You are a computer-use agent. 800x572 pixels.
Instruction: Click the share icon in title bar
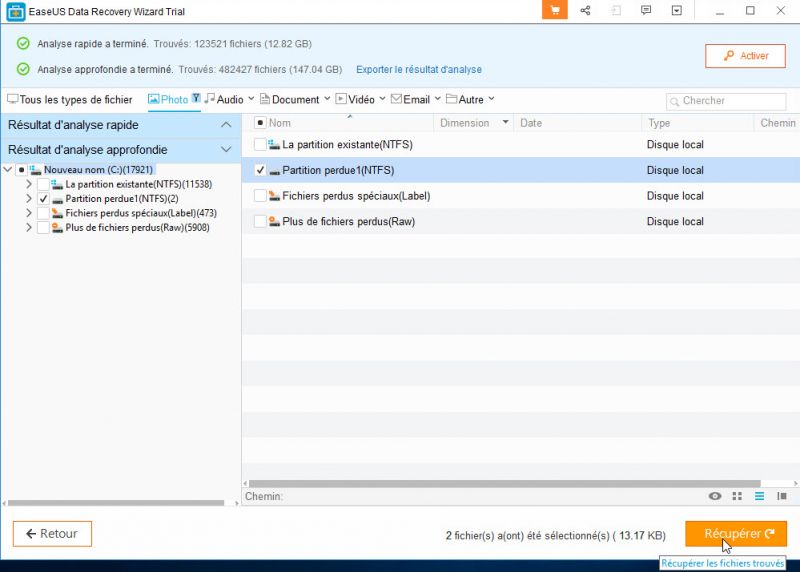pyautogui.click(x=585, y=10)
